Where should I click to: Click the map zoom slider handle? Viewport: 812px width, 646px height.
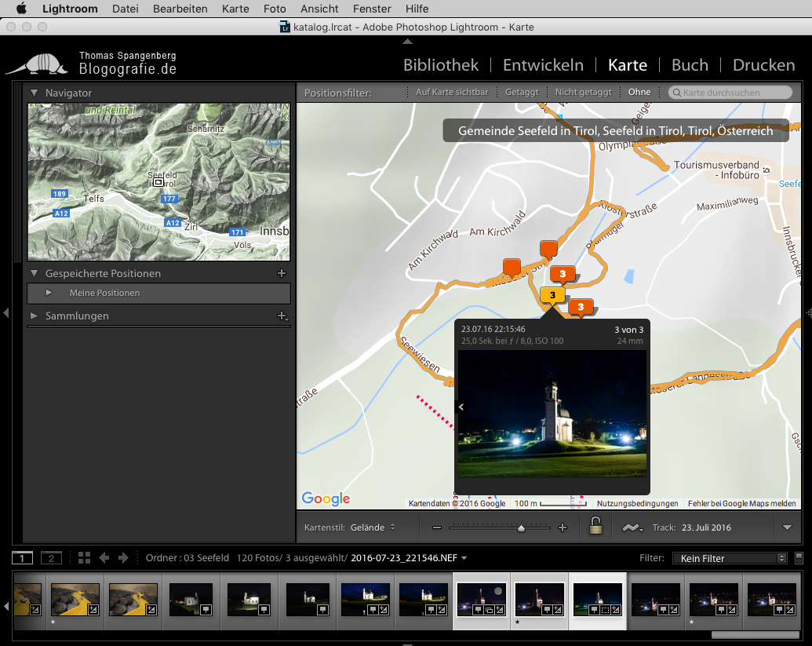(522, 528)
